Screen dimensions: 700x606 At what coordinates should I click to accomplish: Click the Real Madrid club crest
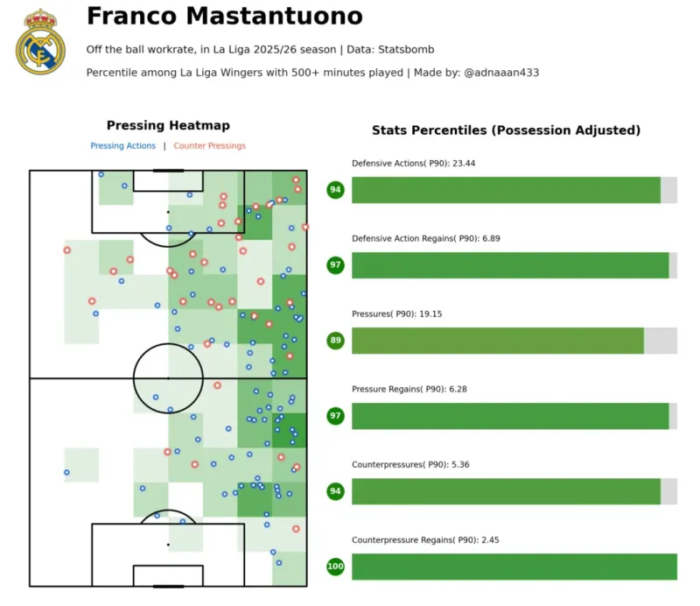point(40,42)
